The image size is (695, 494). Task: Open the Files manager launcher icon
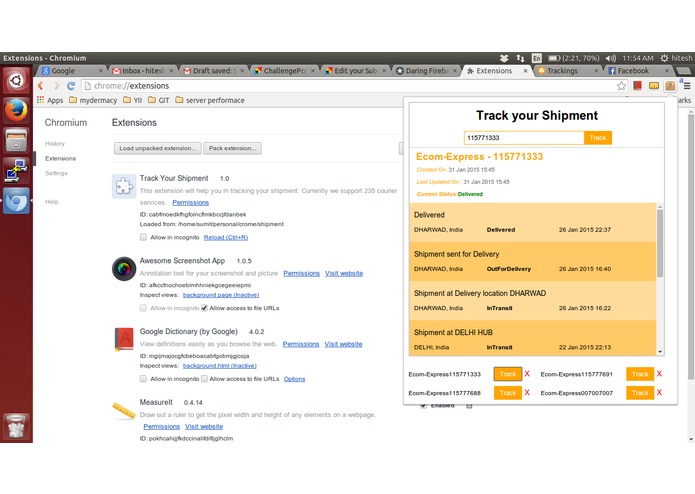coord(16,140)
